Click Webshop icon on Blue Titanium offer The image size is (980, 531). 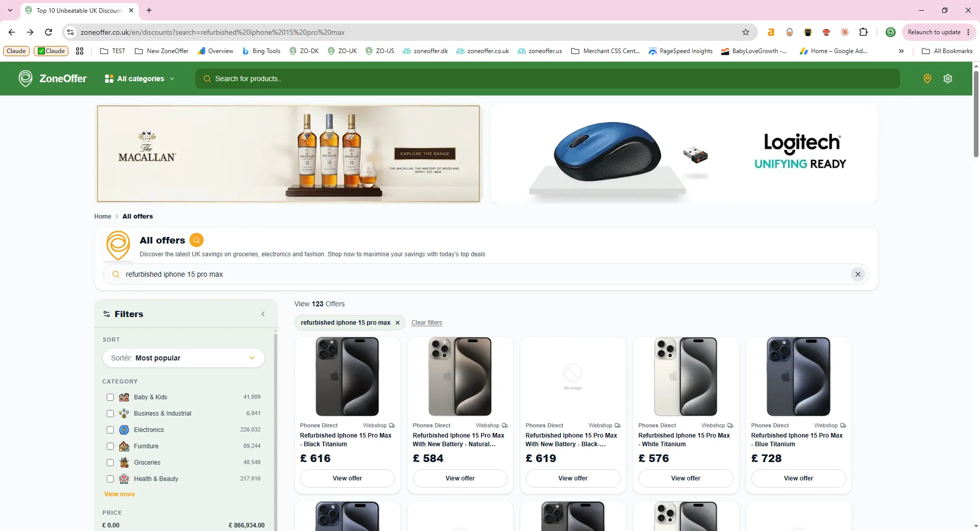(843, 425)
